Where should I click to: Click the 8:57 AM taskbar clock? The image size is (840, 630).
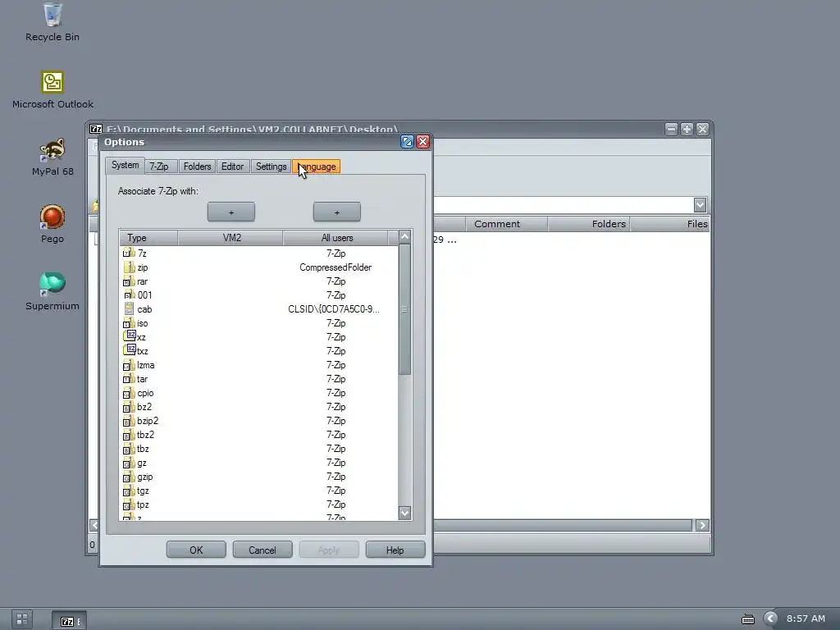(x=806, y=619)
